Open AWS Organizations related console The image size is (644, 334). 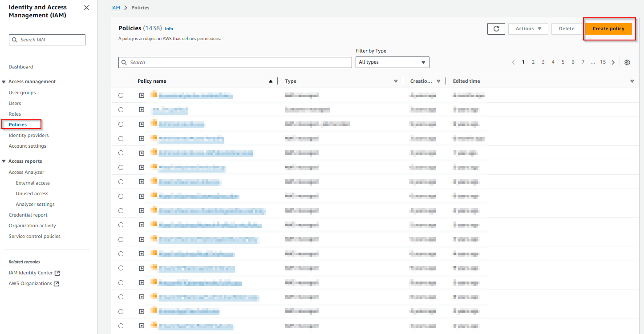[30, 283]
